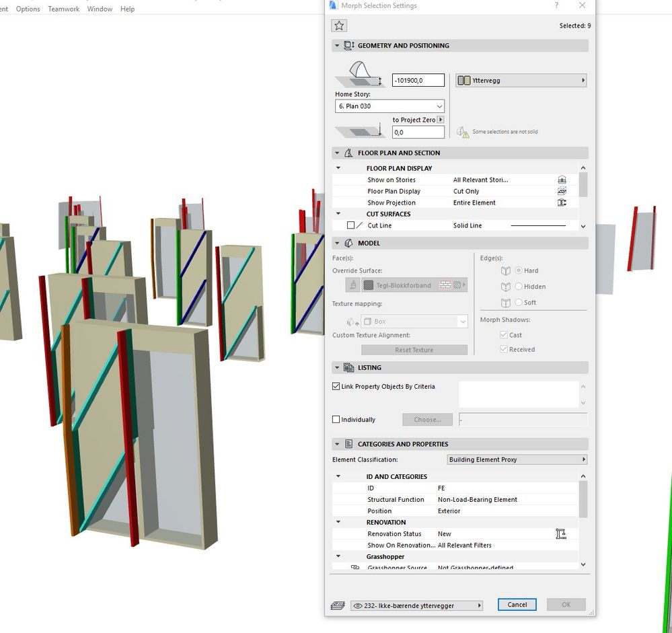Toggle the Received shadows checkbox
This screenshot has height=633, width=672.
pyautogui.click(x=504, y=349)
